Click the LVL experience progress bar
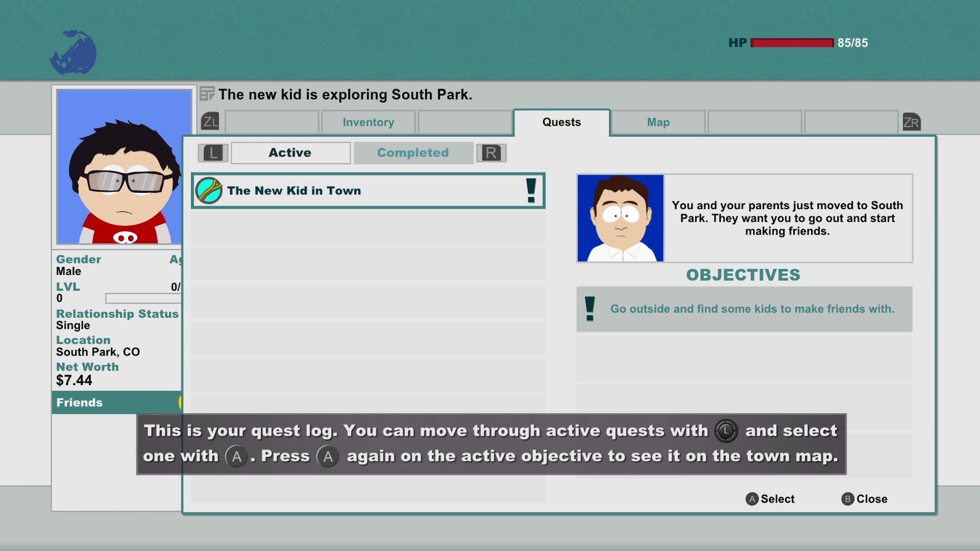The width and height of the screenshot is (980, 551). click(143, 298)
